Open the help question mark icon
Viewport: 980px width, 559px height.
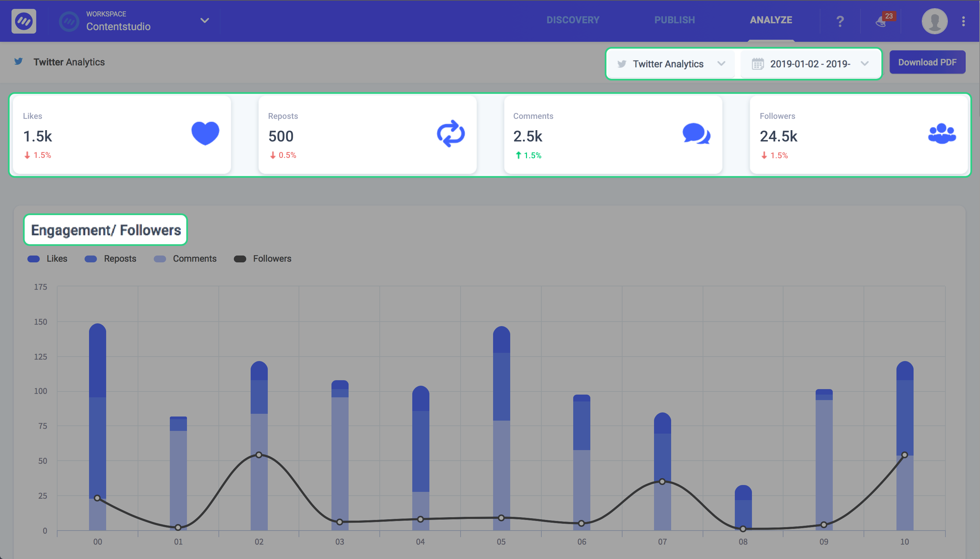coord(840,21)
